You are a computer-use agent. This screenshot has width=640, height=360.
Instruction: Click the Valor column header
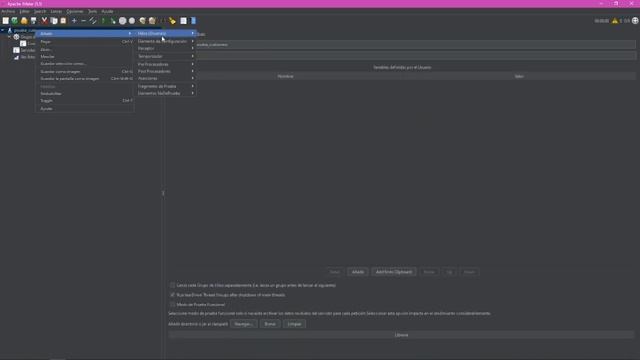[x=519, y=76]
